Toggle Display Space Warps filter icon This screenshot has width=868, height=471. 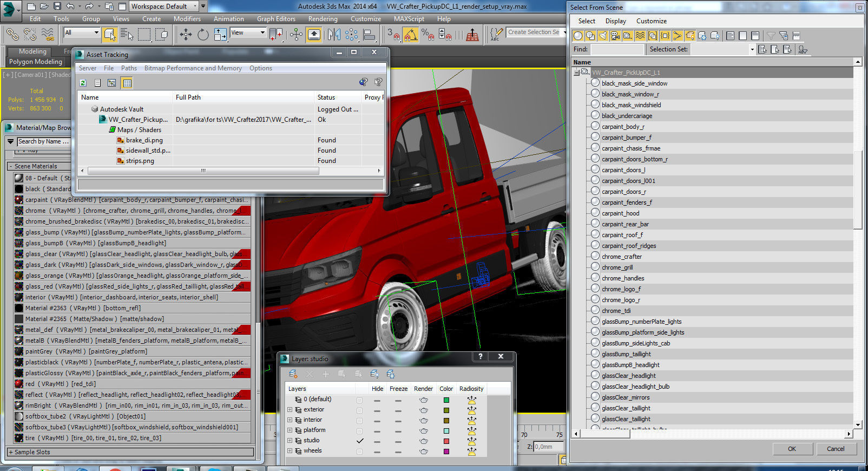tap(640, 36)
